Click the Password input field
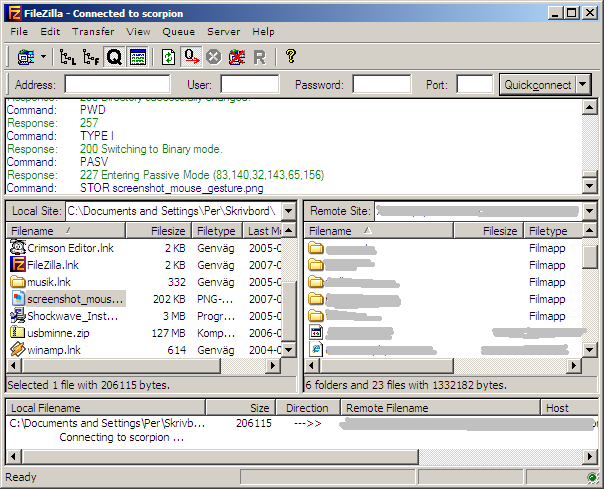Viewport: 604px width, 489px height. (381, 84)
